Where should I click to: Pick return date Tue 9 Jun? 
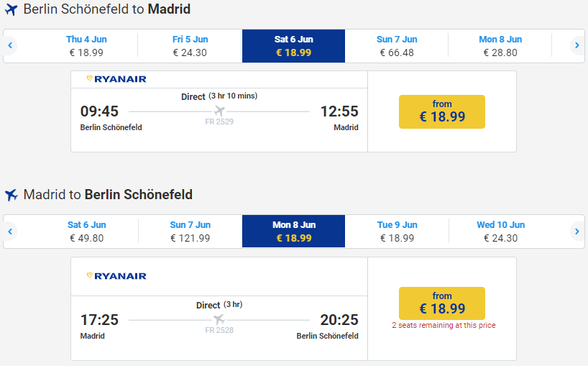click(x=397, y=232)
